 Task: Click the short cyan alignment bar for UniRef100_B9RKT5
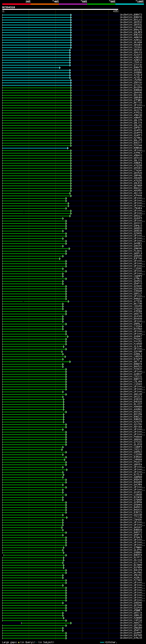(x=31, y=68)
